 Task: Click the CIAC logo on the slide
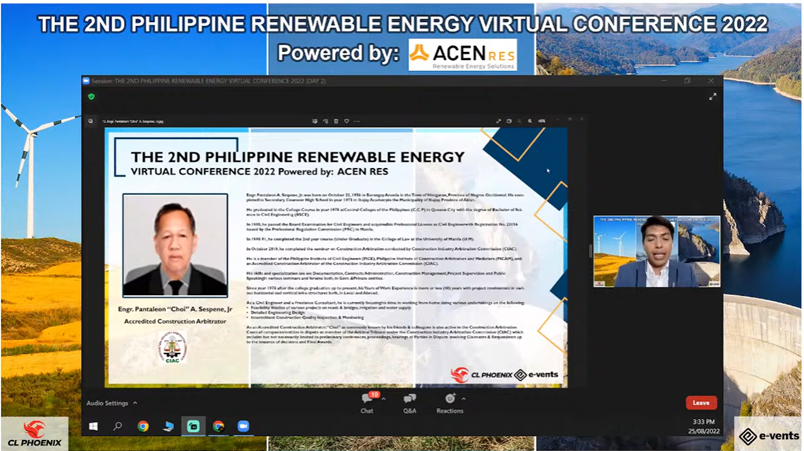coord(172,347)
